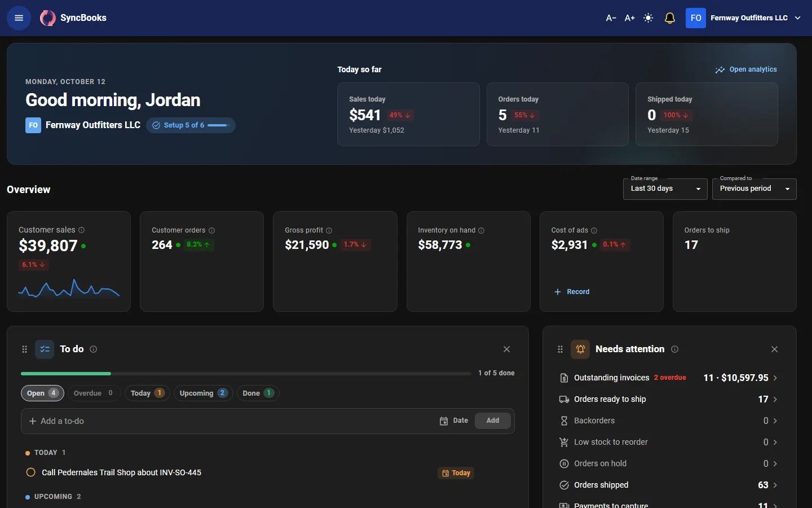The height and width of the screenshot is (508, 812).
Task: Select the Overdue to-do filter tab
Action: coord(94,393)
